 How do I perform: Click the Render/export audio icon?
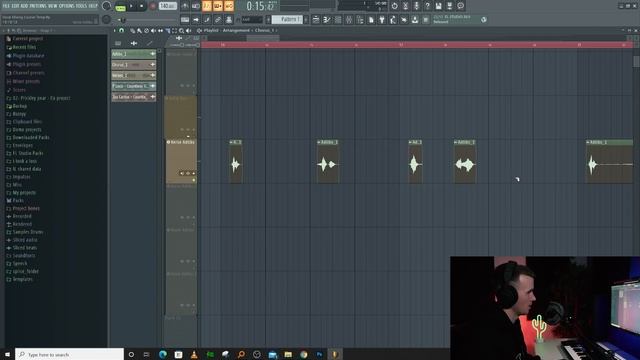click(449, 6)
